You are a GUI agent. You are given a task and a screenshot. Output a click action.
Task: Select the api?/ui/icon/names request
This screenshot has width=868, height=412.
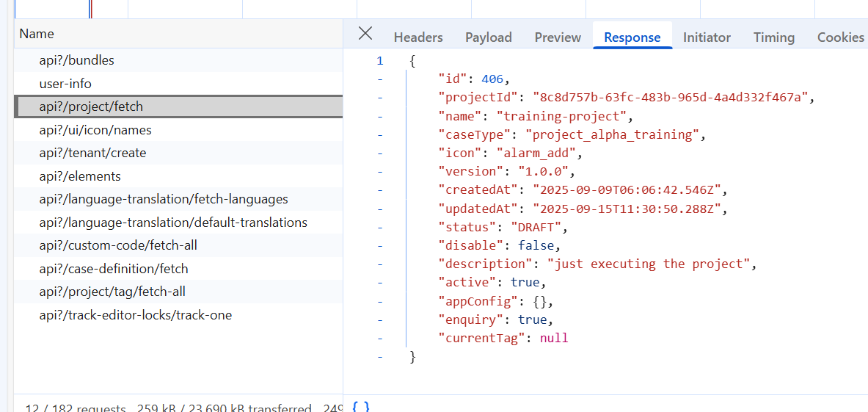(95, 130)
